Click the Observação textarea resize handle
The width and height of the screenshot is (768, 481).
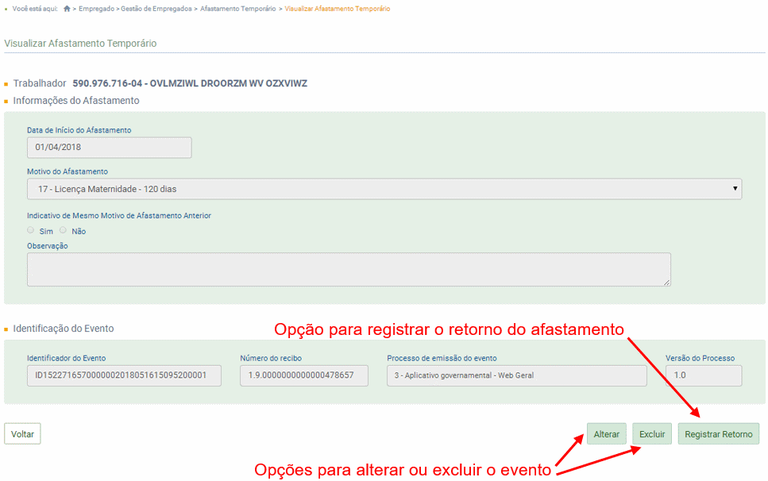667,283
